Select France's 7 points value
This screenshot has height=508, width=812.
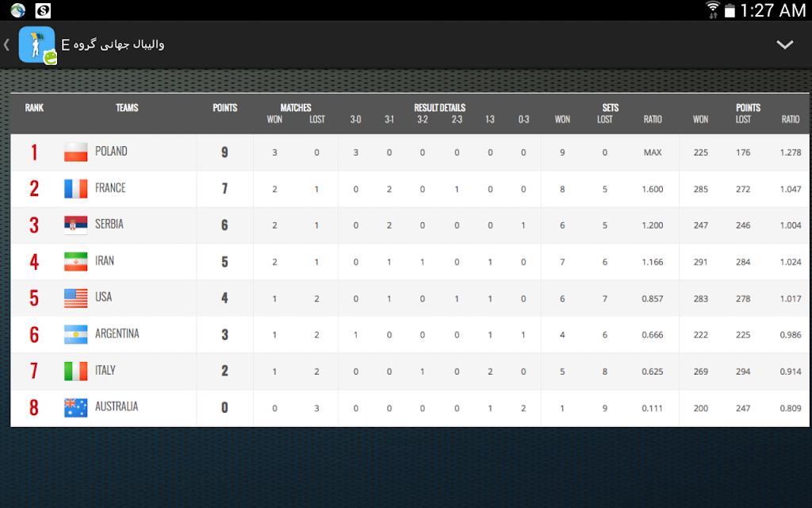click(224, 189)
